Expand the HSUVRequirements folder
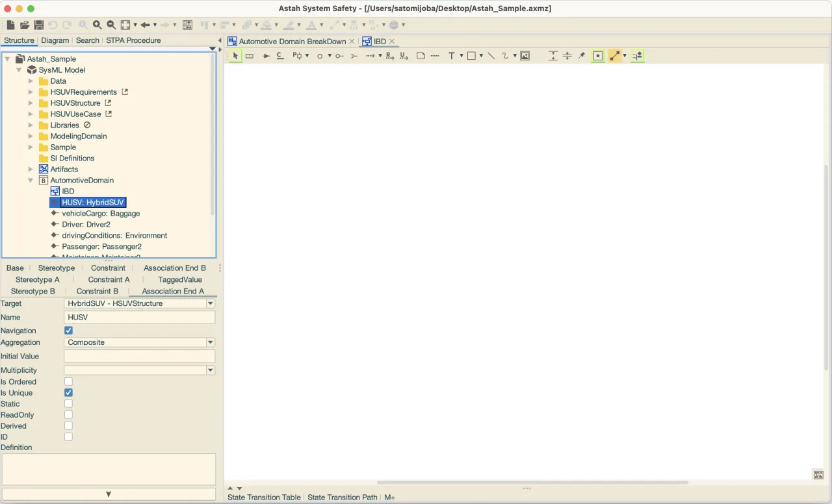 (31, 92)
